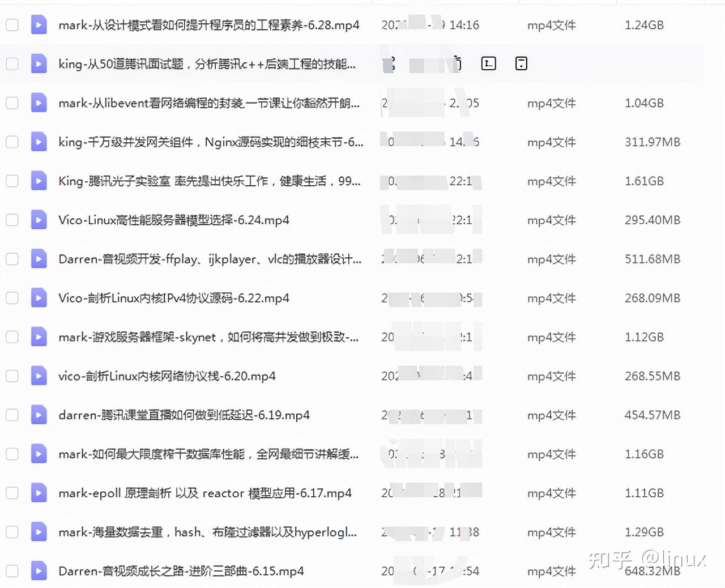Tick the checkbox for mark-如何最大限度榨干数据库 file

click(x=12, y=454)
